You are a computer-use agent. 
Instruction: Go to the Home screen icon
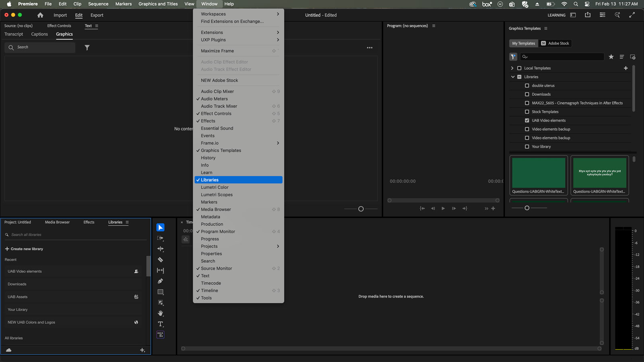pyautogui.click(x=40, y=15)
